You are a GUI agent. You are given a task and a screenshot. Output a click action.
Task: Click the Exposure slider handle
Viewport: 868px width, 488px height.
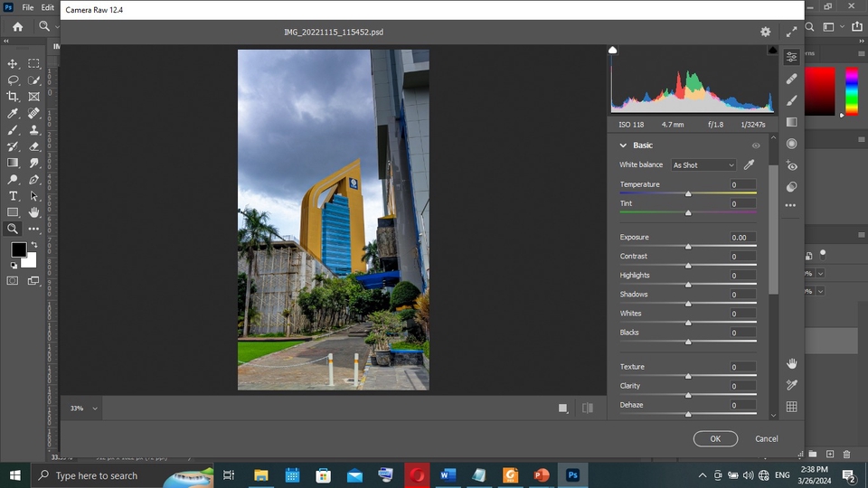688,246
